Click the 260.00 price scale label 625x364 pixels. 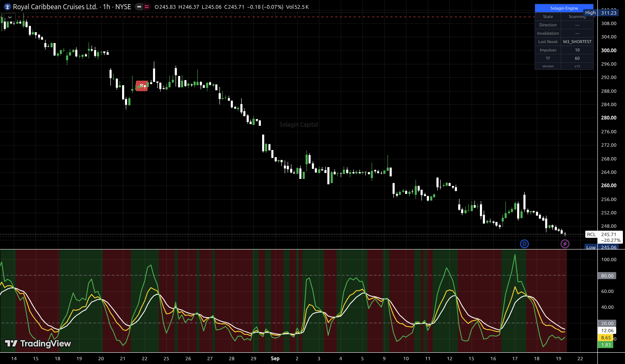point(609,186)
